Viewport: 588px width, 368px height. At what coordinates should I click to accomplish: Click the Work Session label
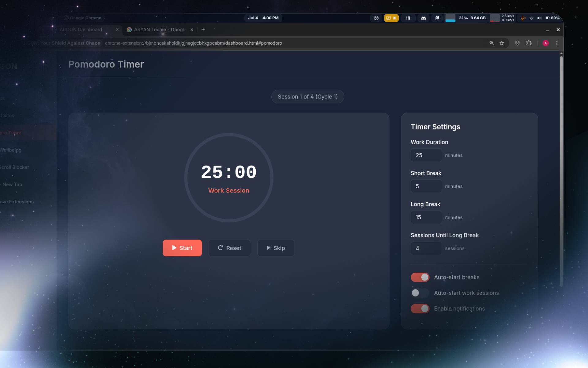(228, 190)
